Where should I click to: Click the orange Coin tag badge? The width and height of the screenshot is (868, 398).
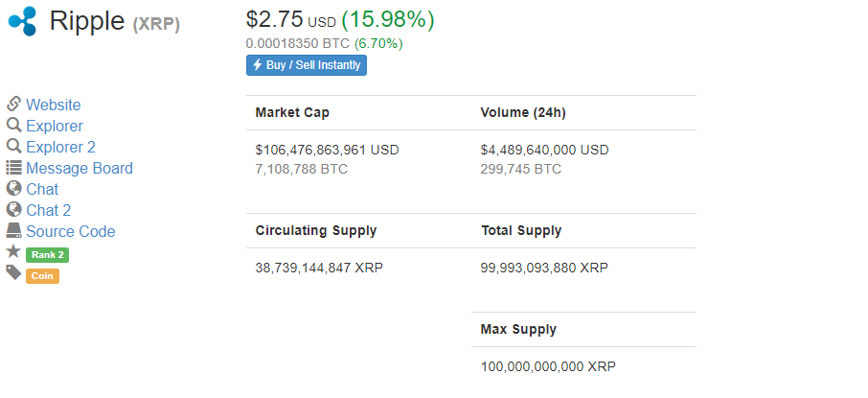[42, 276]
